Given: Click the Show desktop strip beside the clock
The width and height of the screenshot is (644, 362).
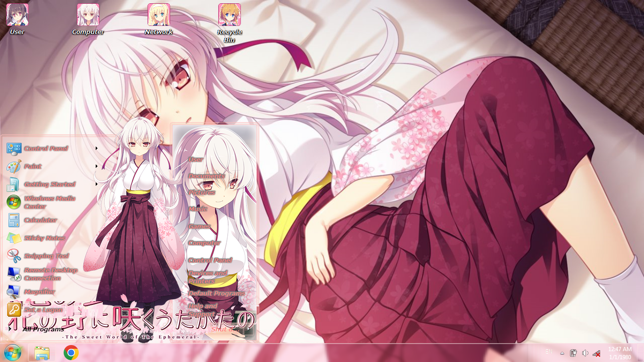Looking at the screenshot, I should click(x=640, y=353).
